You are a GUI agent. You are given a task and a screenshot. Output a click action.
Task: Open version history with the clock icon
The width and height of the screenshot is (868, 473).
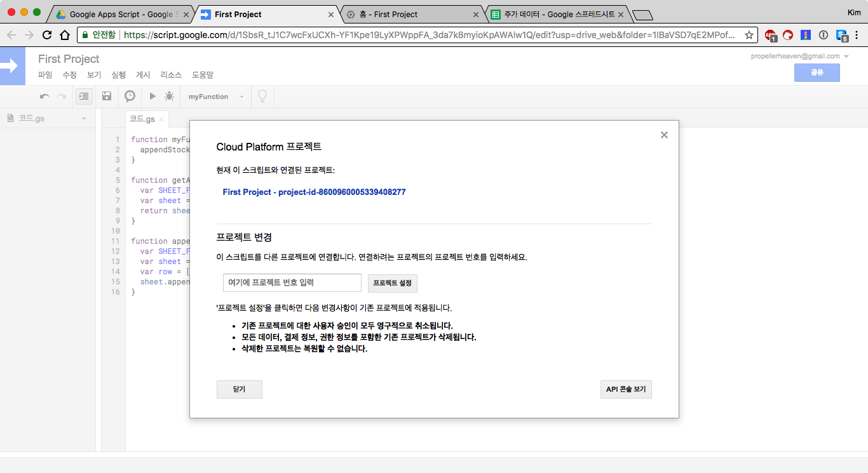[x=130, y=96]
